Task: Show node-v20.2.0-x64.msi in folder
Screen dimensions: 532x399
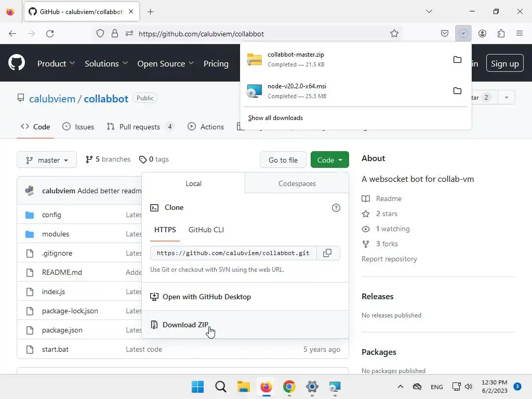Action: (x=457, y=90)
